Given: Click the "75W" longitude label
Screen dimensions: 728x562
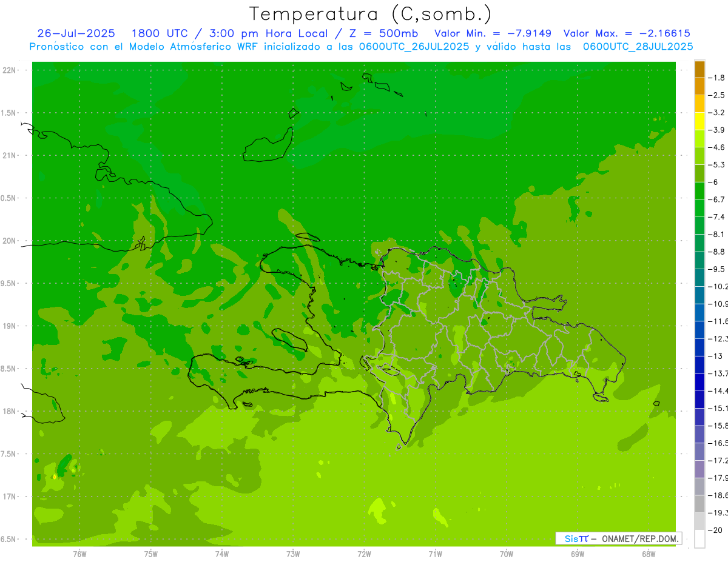Looking at the screenshot, I should (x=150, y=554).
